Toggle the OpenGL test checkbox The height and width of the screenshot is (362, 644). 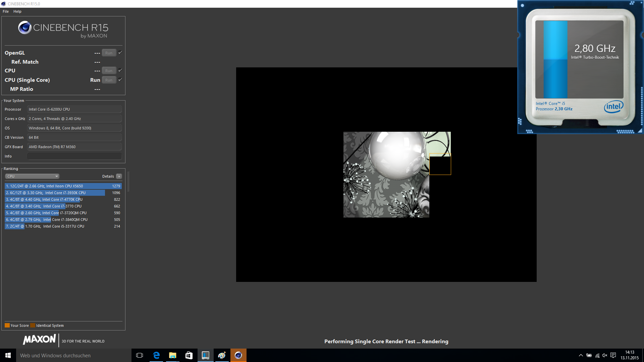point(120,53)
